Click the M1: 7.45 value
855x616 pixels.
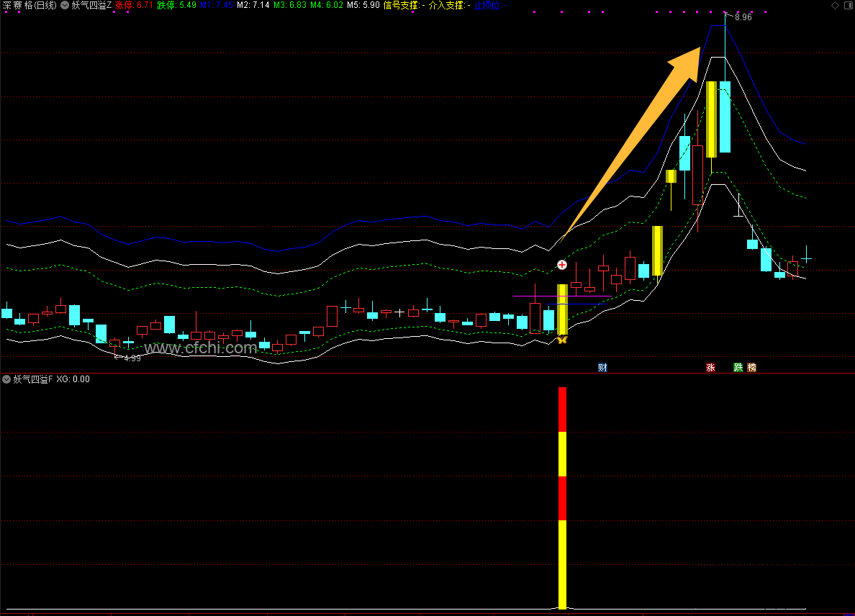point(217,6)
